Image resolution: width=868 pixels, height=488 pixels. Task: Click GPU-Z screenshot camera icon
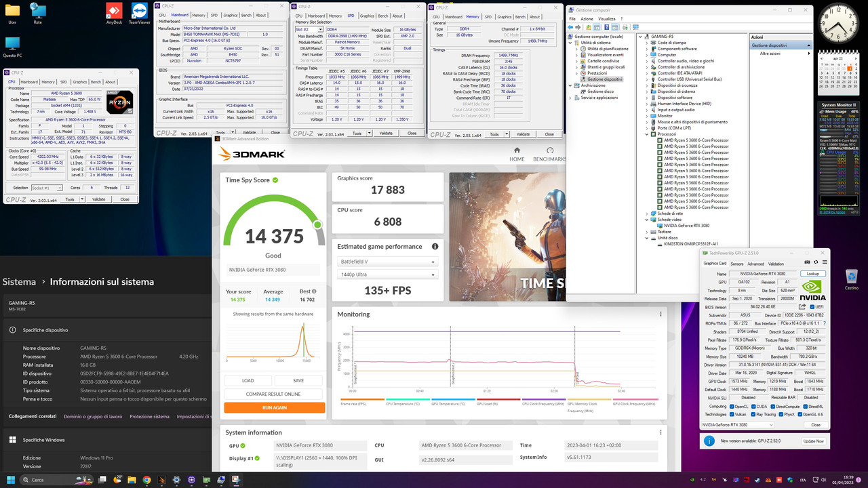tap(807, 262)
